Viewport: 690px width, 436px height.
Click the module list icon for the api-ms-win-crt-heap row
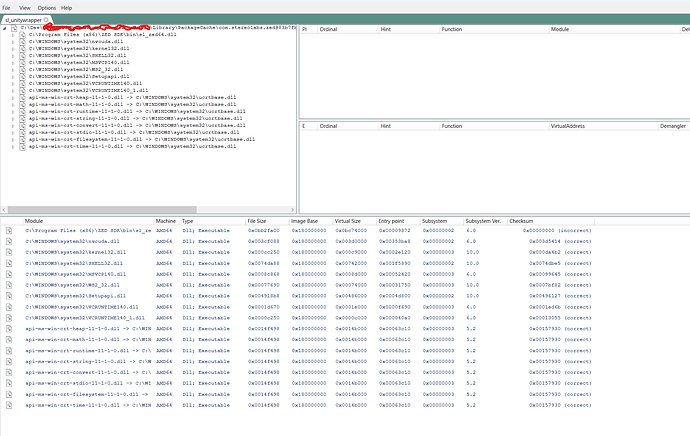(x=9, y=329)
